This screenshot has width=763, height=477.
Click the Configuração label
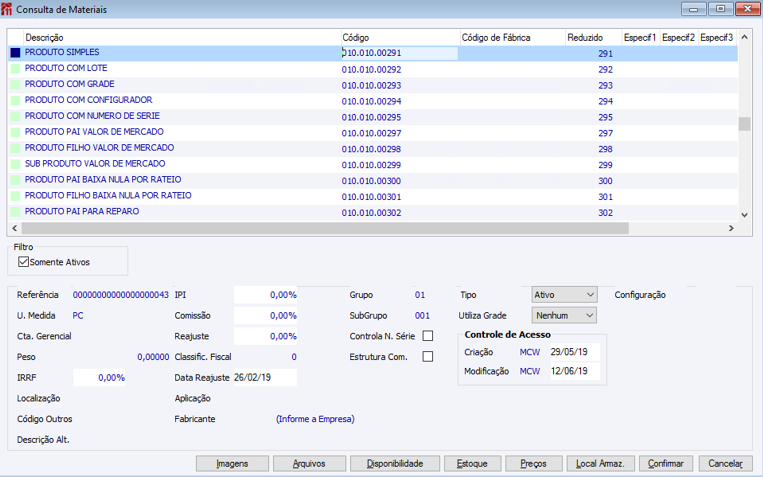coord(640,295)
